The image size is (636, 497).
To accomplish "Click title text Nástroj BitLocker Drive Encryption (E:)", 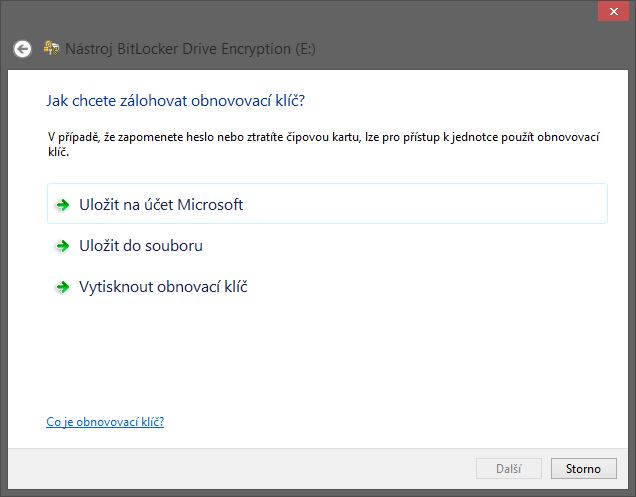I will [190, 49].
